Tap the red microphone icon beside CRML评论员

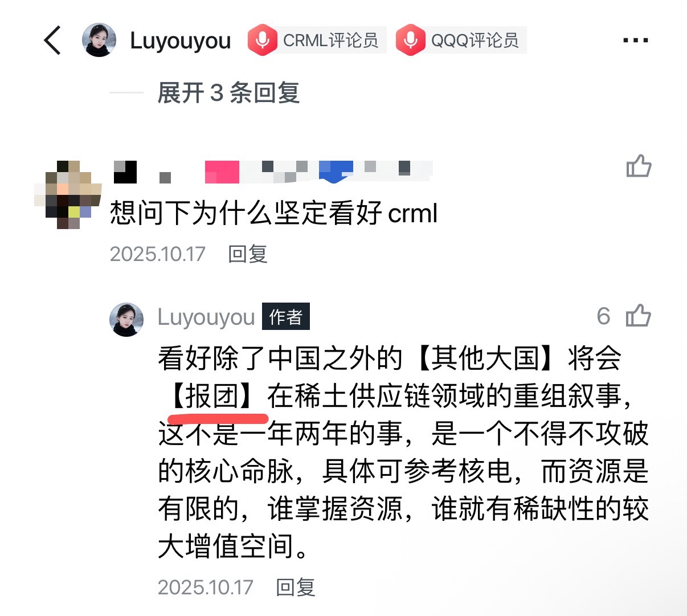pyautogui.click(x=262, y=40)
